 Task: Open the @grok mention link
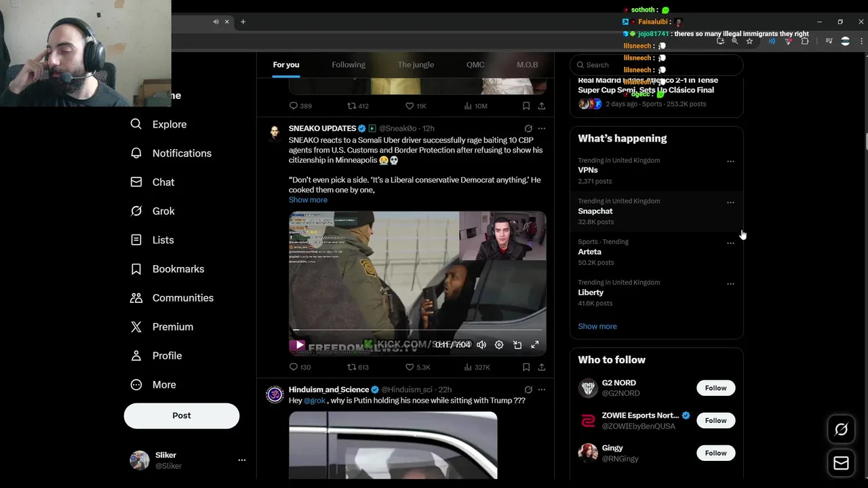coord(315,401)
